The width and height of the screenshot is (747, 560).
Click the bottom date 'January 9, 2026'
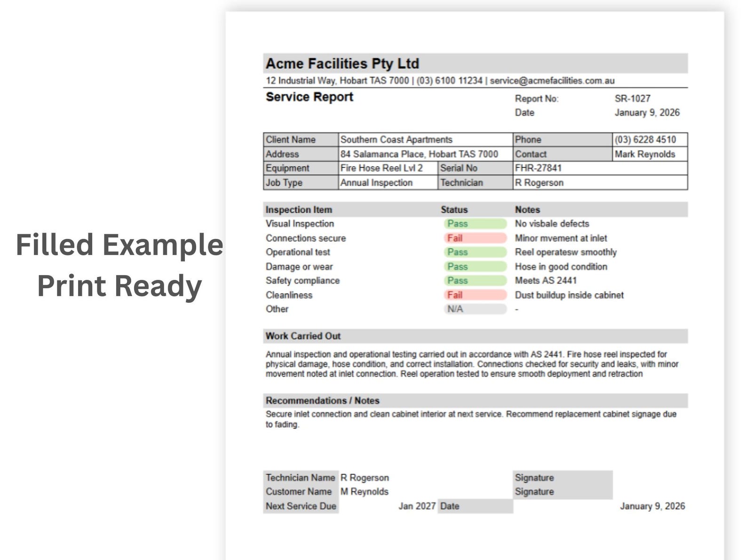click(652, 506)
